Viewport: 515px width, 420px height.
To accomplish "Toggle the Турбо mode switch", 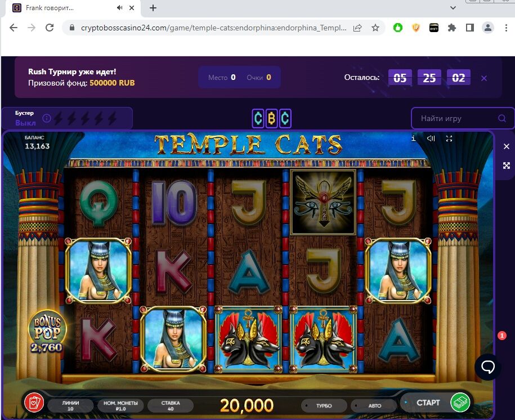I will (x=324, y=405).
